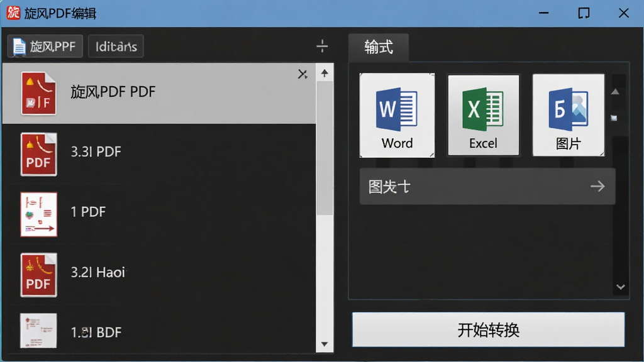
Task: Choose 图片 image output format
Action: tap(569, 116)
